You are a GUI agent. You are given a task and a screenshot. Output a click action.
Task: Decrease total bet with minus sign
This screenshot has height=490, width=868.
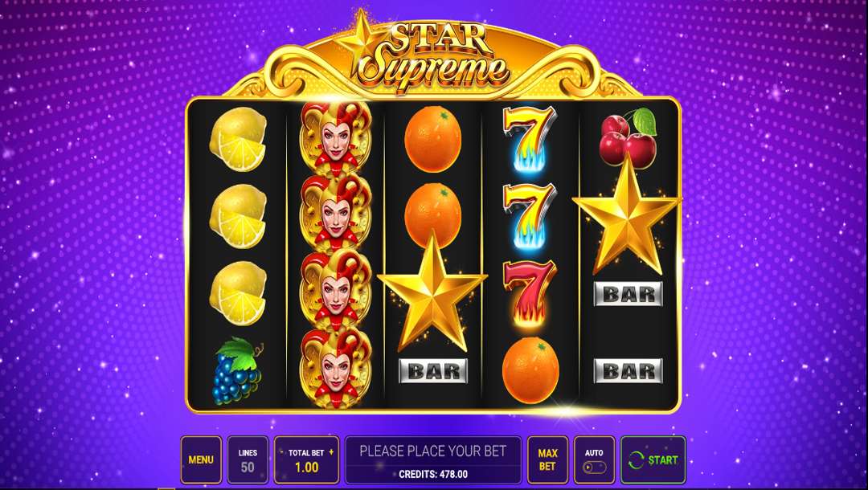pos(282,452)
